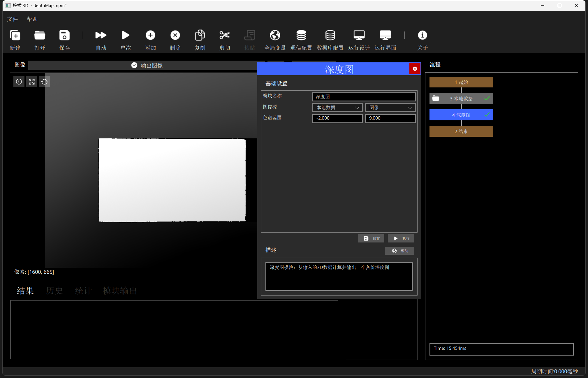588x378 pixels.
Task: Open 全局变量 global variables
Action: (275, 35)
